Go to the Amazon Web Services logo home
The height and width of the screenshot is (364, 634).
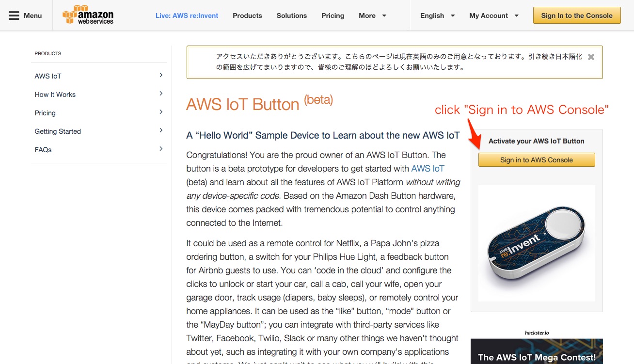coord(88,15)
